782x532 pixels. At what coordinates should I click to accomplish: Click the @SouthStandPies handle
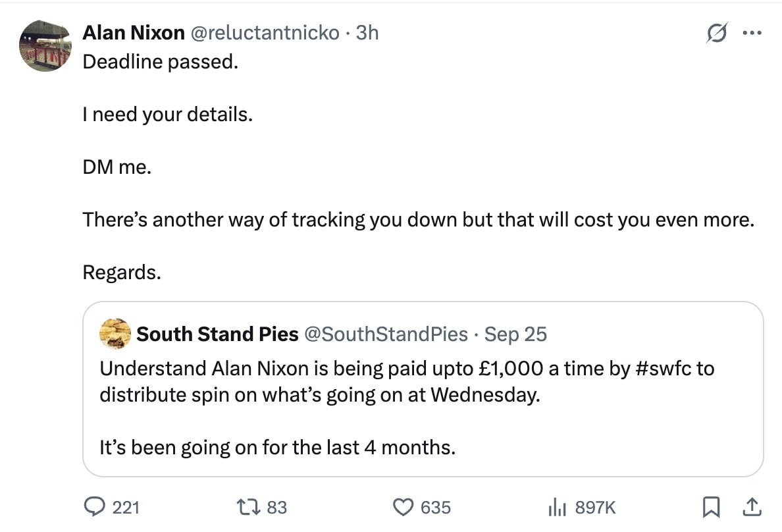click(384, 334)
